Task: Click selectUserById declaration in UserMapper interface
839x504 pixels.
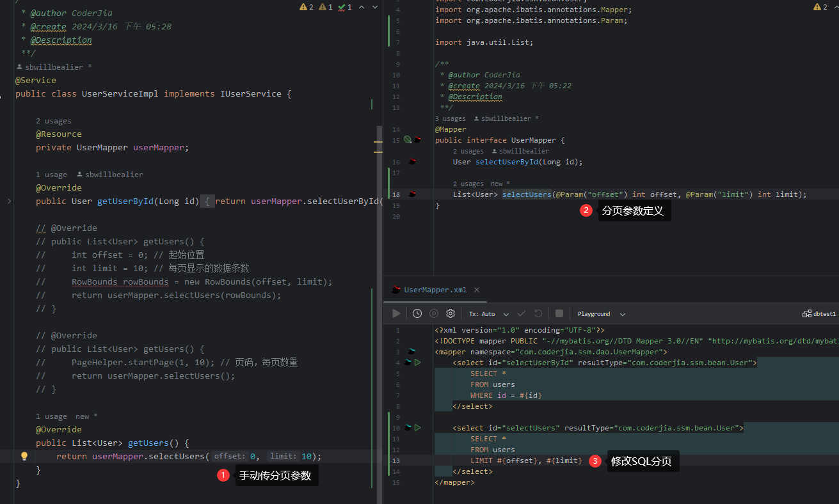Action: click(518, 162)
